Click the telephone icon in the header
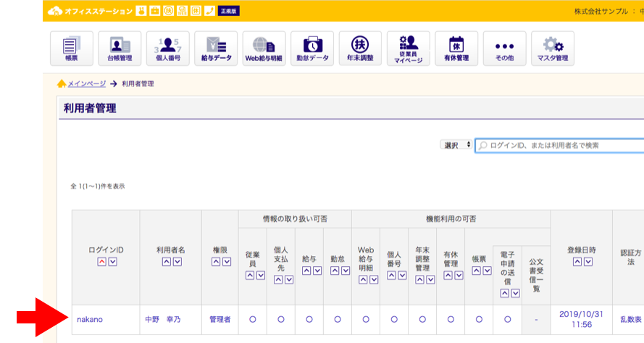644x343 pixels. tap(209, 11)
